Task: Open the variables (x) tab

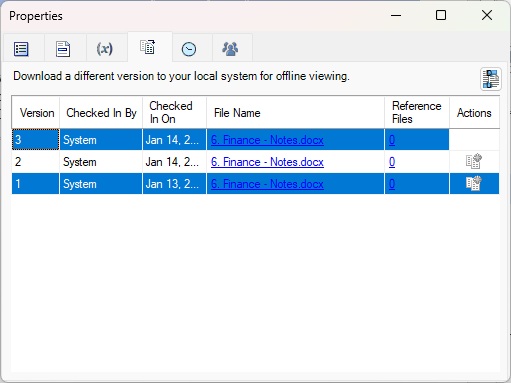Action: coord(104,49)
